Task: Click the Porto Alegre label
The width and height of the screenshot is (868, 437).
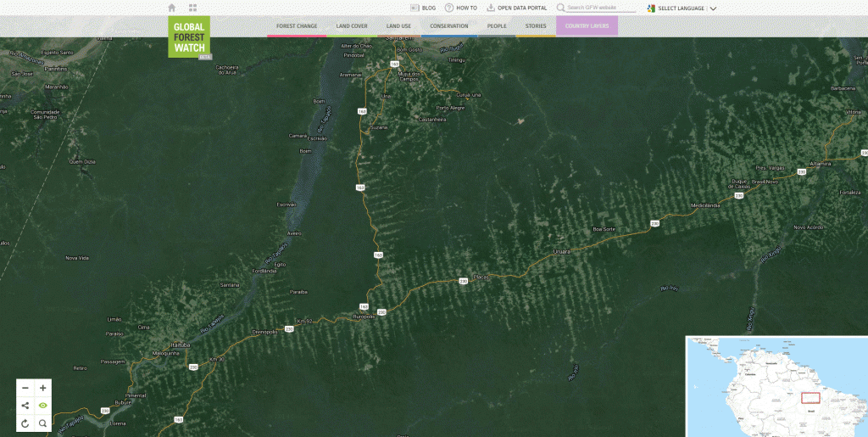Action: pos(450,108)
